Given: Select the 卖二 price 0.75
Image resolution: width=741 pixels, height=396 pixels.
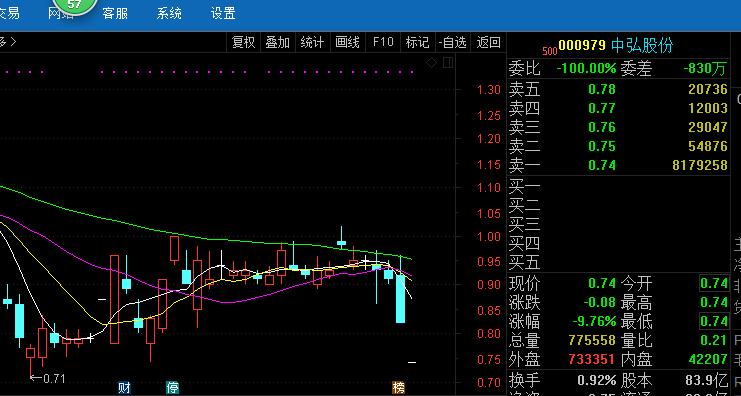Looking at the screenshot, I should point(602,146).
